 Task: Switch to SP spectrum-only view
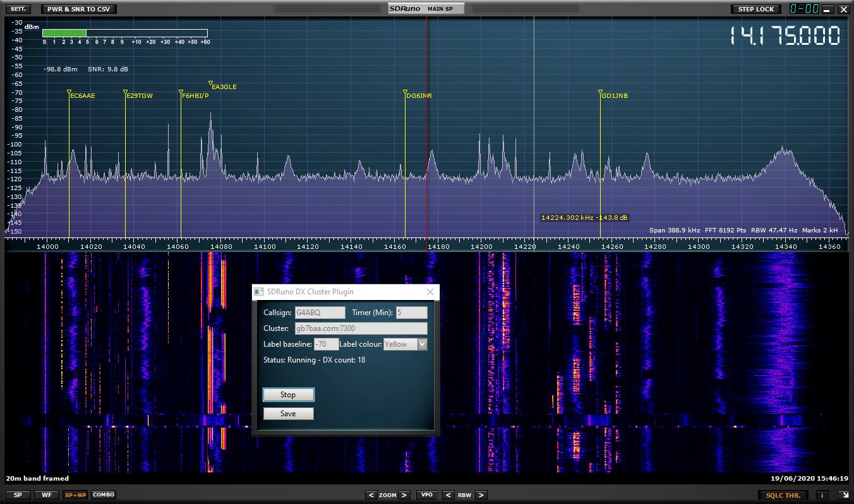[18, 495]
